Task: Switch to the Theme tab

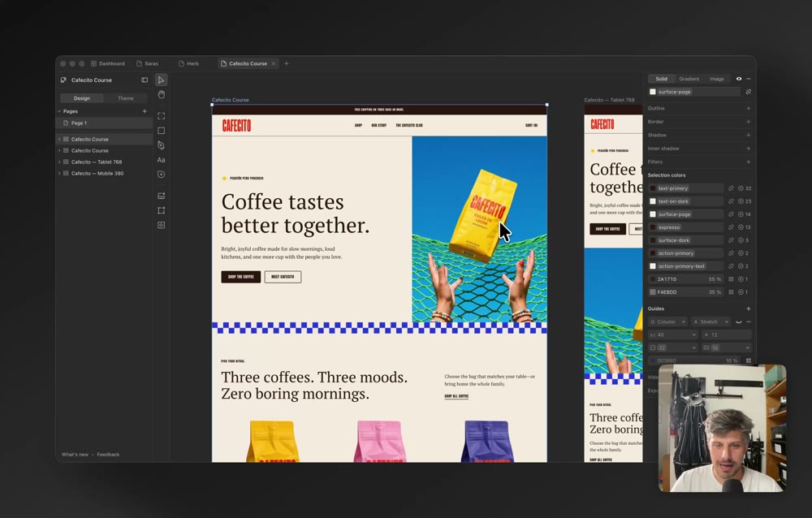Action: point(125,98)
